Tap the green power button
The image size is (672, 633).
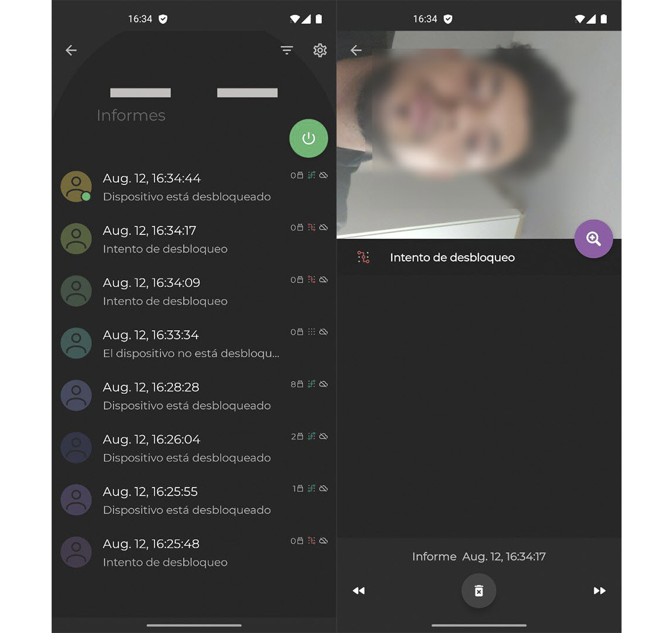pos(308,138)
